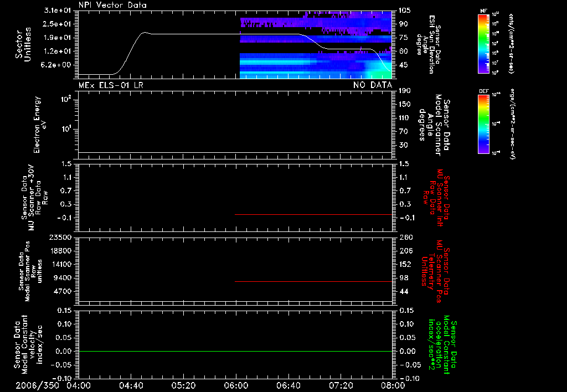Image resolution: width=567 pixels, height=392 pixels.
Task: Click the '90' sun elevation tick label
Action: pyautogui.click(x=403, y=24)
